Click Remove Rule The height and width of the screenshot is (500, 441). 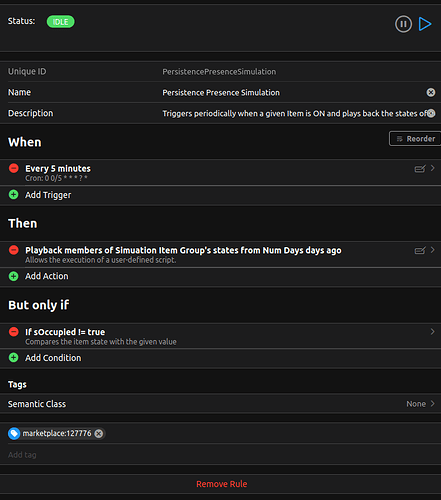pyautogui.click(x=221, y=484)
